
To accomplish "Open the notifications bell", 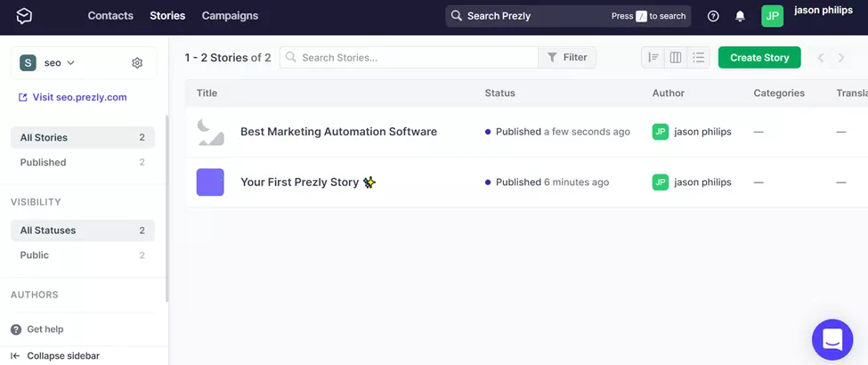I will point(740,16).
